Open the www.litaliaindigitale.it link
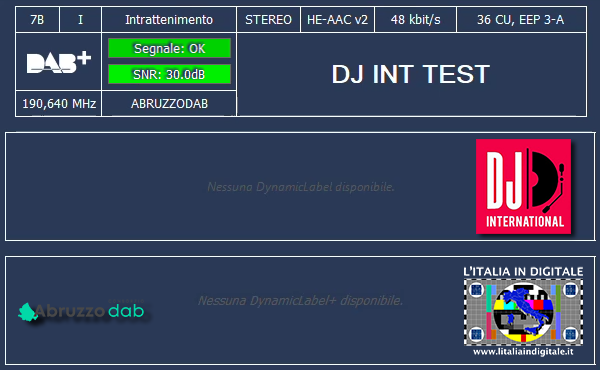600x370 pixels. pos(523,352)
